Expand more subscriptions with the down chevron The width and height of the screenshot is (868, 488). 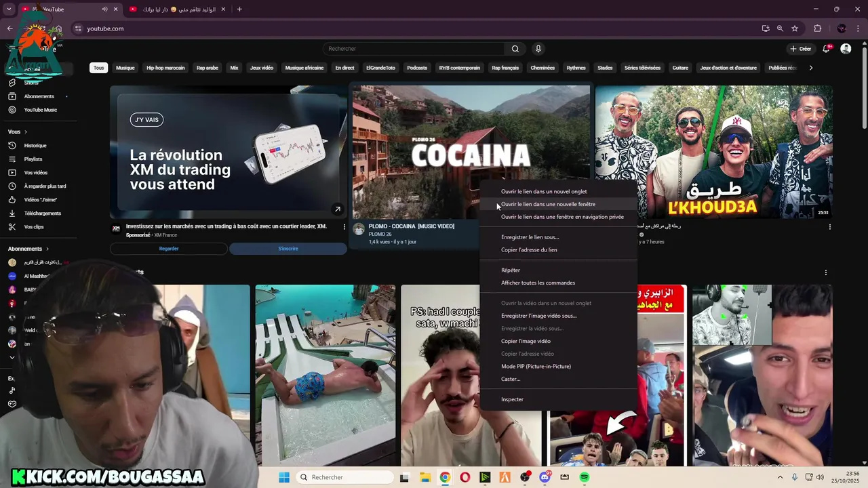pyautogui.click(x=12, y=357)
